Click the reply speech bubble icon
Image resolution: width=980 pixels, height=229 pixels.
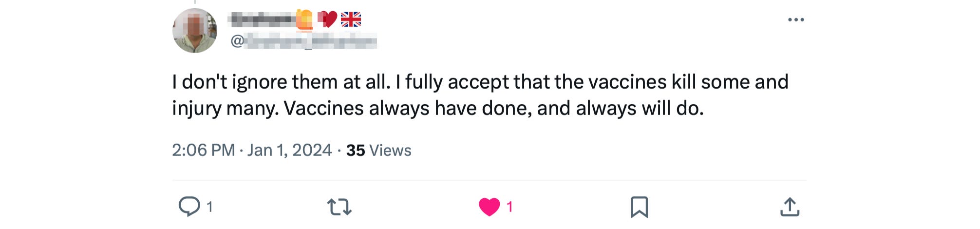pyautogui.click(x=189, y=207)
